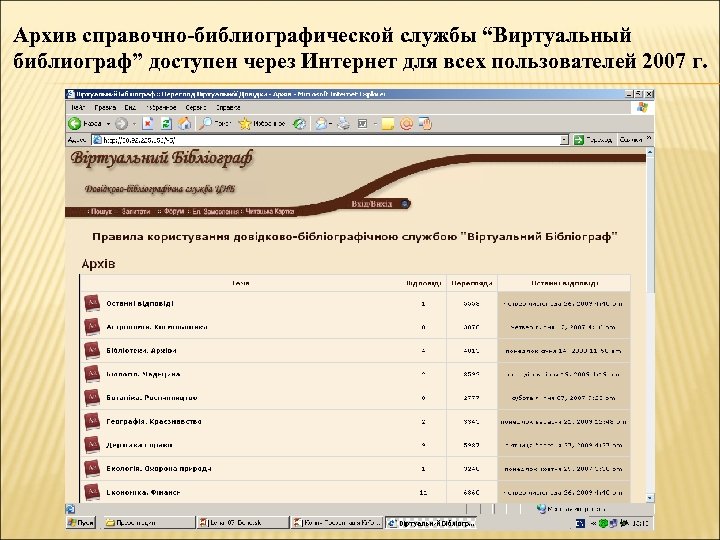Open Mail icon dropdown arrow
The width and height of the screenshot is (720, 540).
331,124
